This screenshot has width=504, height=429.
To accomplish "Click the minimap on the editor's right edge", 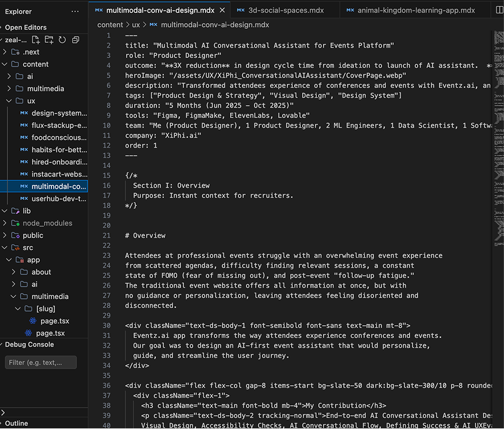I will (x=498, y=122).
